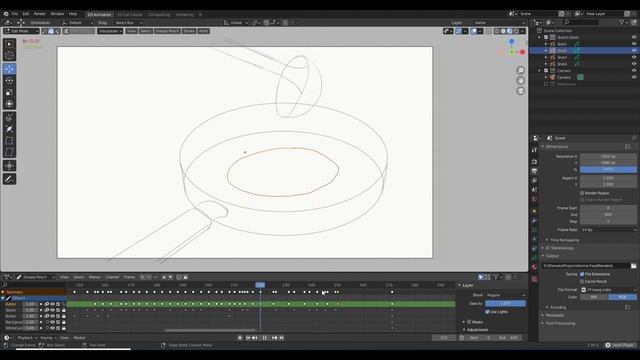Image resolution: width=640 pixels, height=360 pixels.
Task: Click the play animation button
Action: pyautogui.click(x=264, y=338)
